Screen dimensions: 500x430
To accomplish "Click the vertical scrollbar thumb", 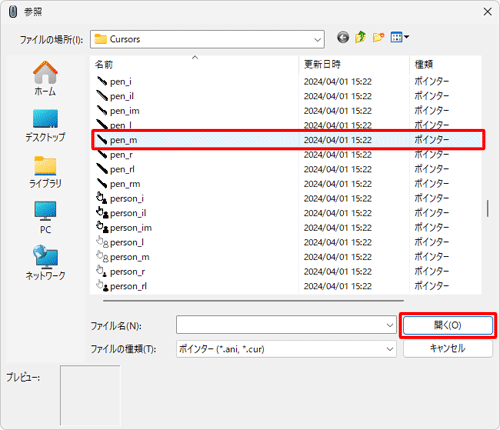I will coord(488,208).
